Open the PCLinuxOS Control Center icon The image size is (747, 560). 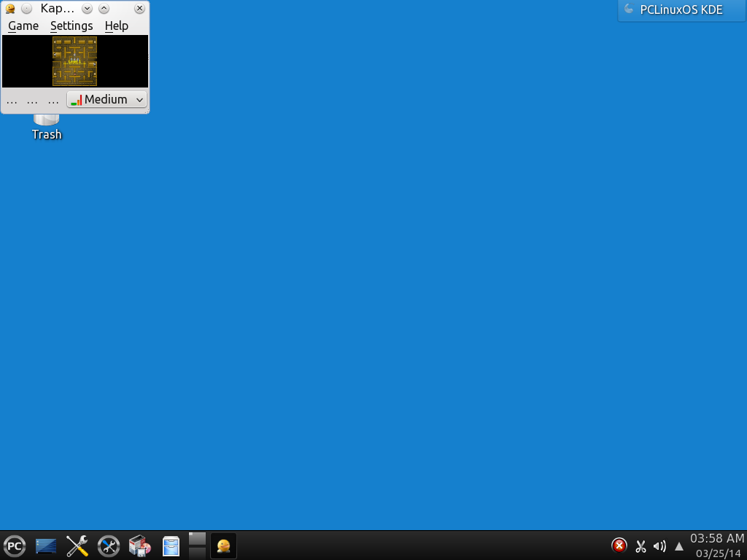pyautogui.click(x=109, y=545)
